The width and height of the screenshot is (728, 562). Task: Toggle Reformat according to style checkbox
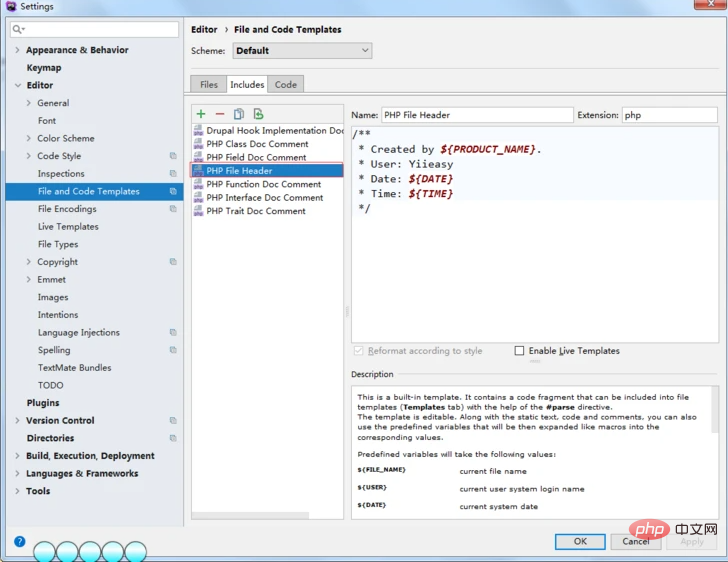coord(358,351)
